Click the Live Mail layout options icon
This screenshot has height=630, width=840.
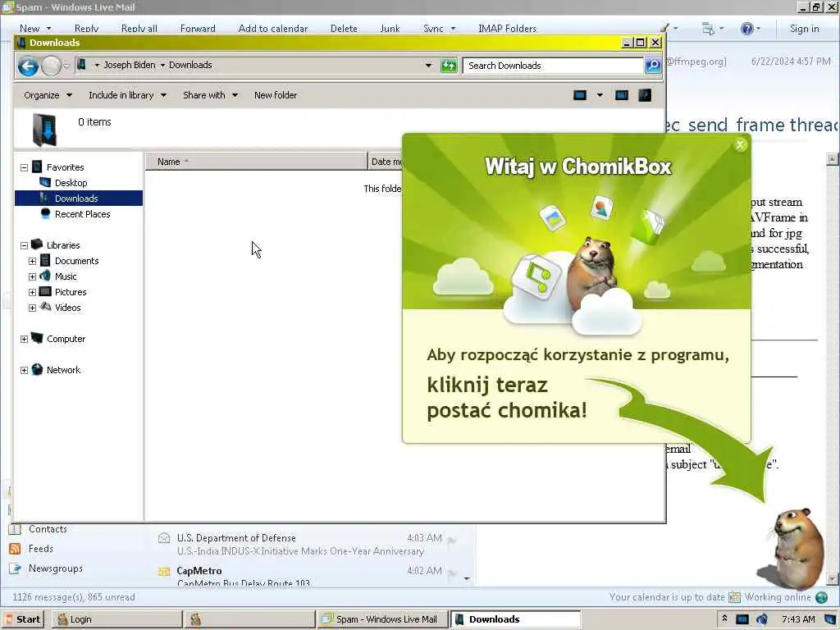tap(708, 29)
